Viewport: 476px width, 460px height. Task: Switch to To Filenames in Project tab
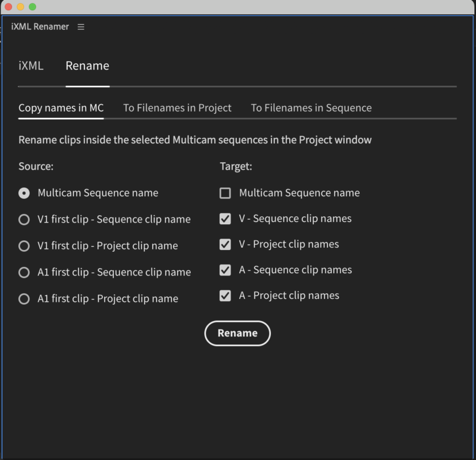tap(177, 108)
